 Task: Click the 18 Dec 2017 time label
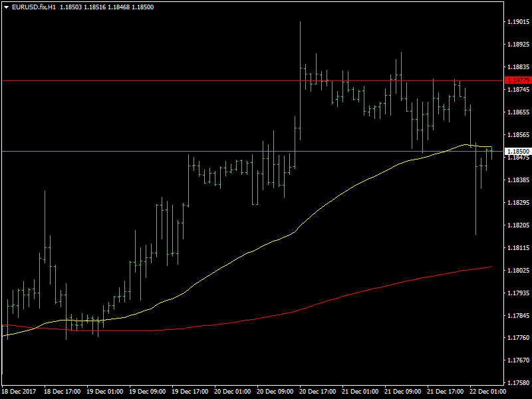click(x=19, y=392)
